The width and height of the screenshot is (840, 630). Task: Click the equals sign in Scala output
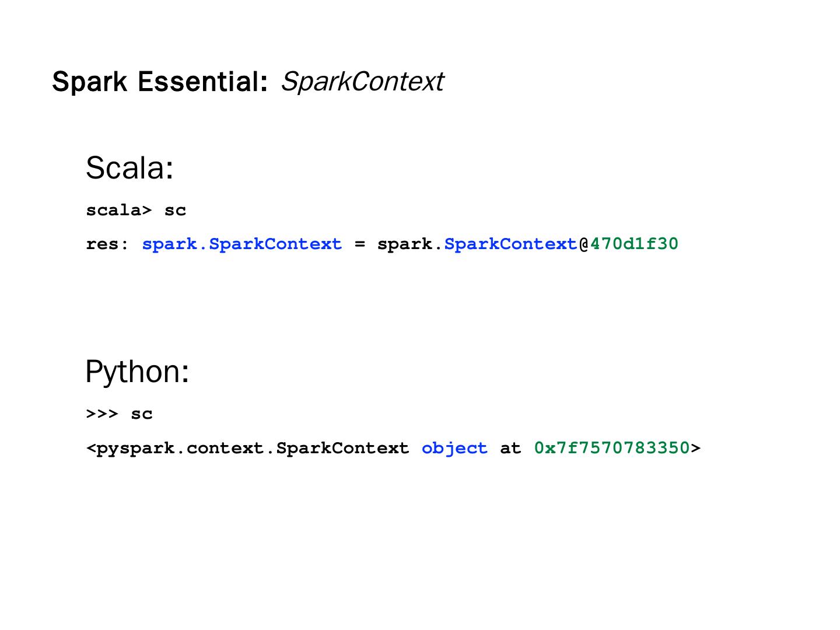click(x=359, y=244)
